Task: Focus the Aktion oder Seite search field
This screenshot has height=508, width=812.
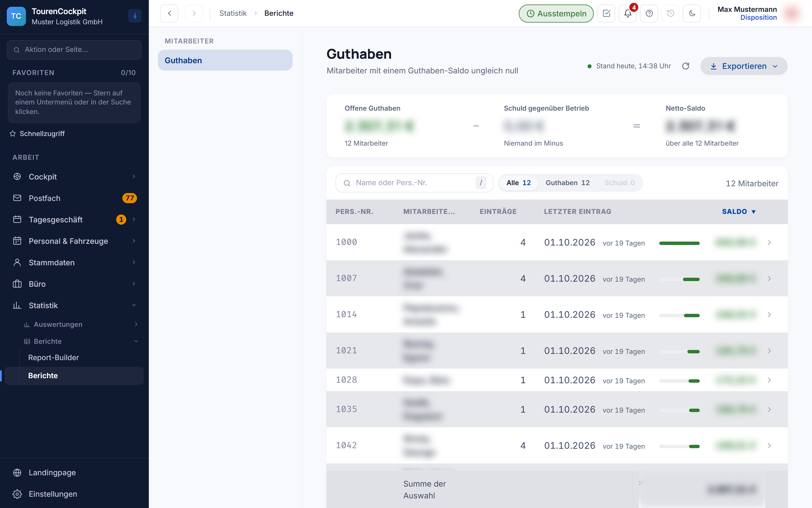Action: (x=74, y=50)
